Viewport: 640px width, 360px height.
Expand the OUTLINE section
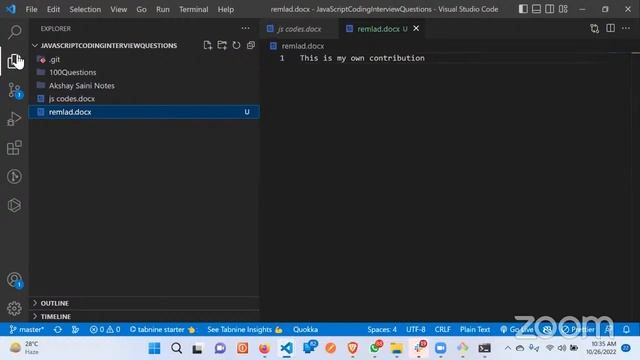point(144,303)
